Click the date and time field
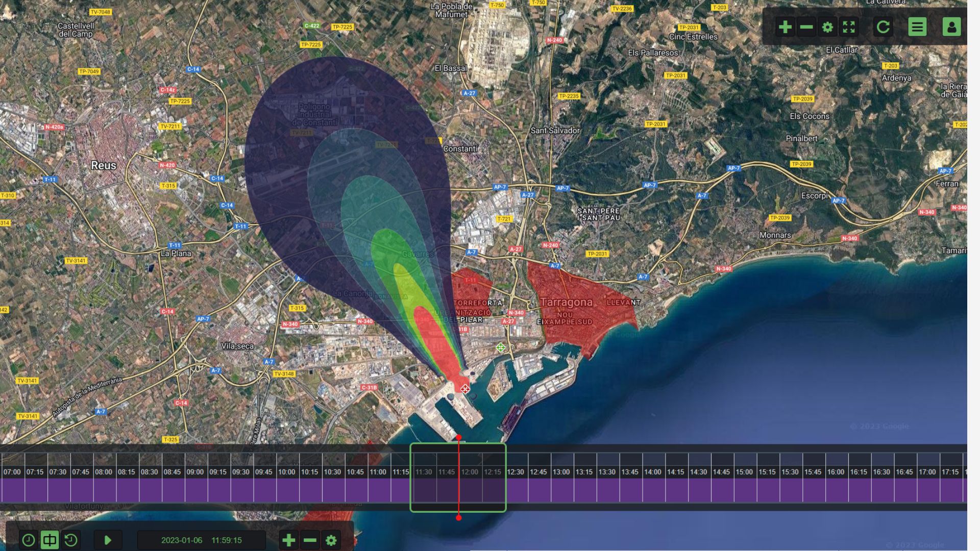 click(202, 540)
